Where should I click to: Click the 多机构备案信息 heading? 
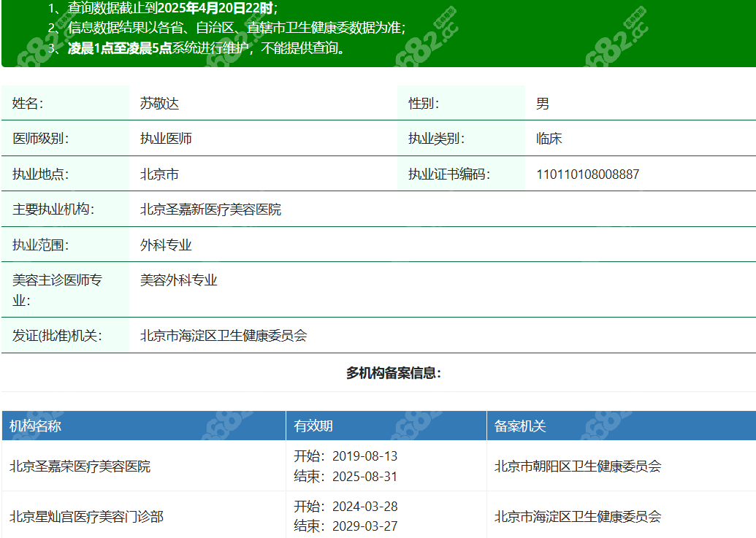[394, 373]
